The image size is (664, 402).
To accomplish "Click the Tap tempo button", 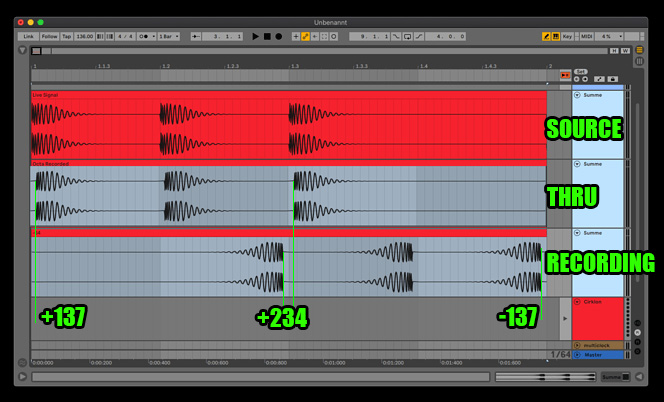I will click(67, 36).
